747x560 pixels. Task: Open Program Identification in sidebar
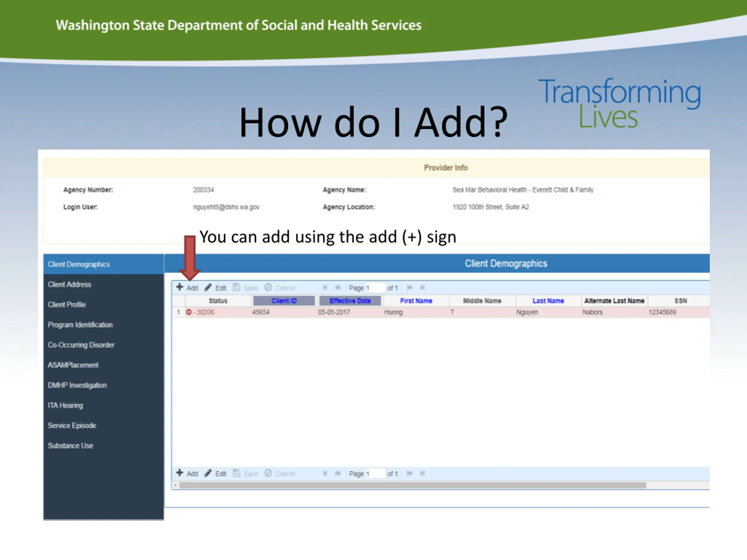pyautogui.click(x=103, y=325)
